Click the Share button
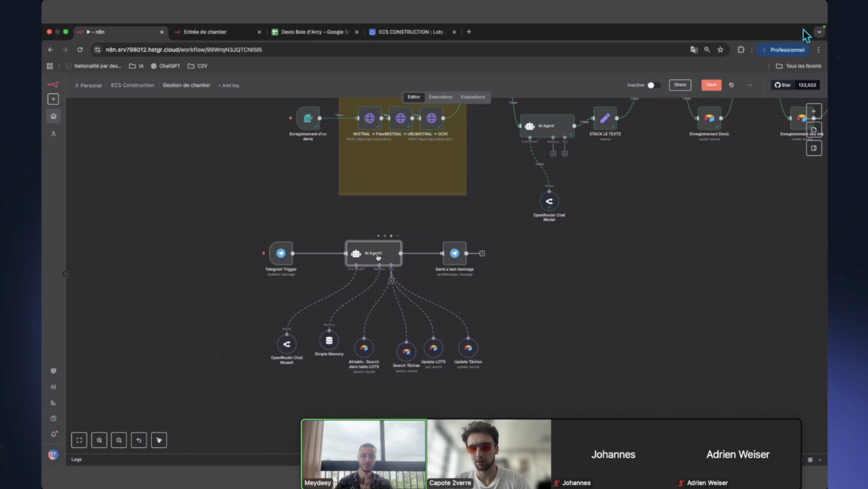Screen dimensions: 868x489 click(x=680, y=85)
